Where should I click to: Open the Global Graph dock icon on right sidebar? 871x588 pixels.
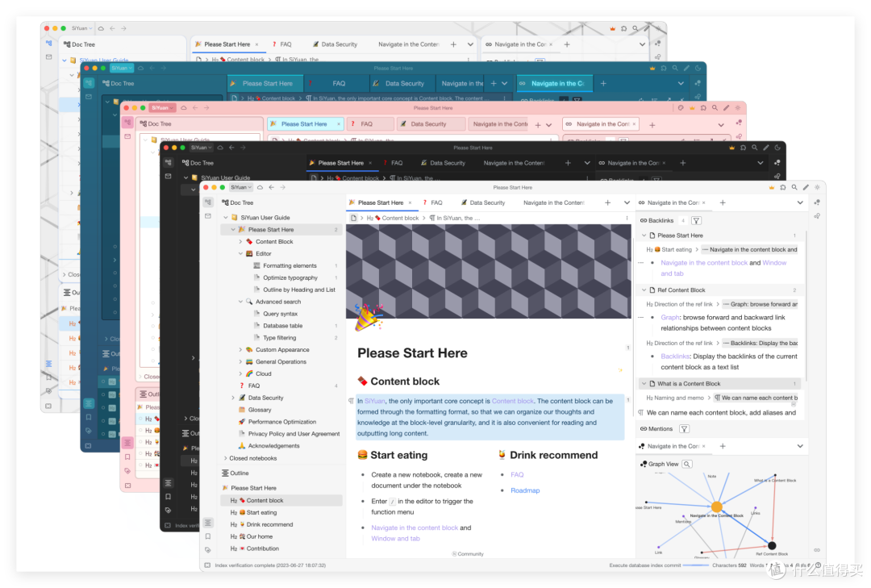[x=817, y=215]
